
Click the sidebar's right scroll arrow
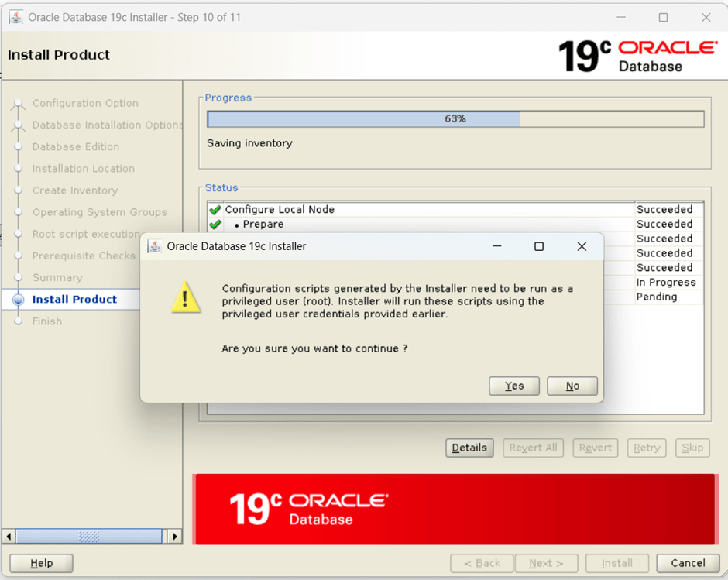(x=174, y=536)
